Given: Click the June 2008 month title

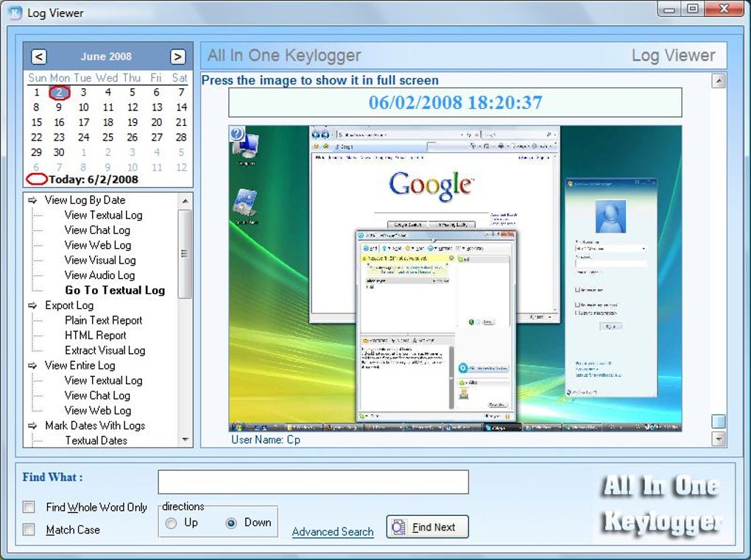Looking at the screenshot, I should click(106, 57).
